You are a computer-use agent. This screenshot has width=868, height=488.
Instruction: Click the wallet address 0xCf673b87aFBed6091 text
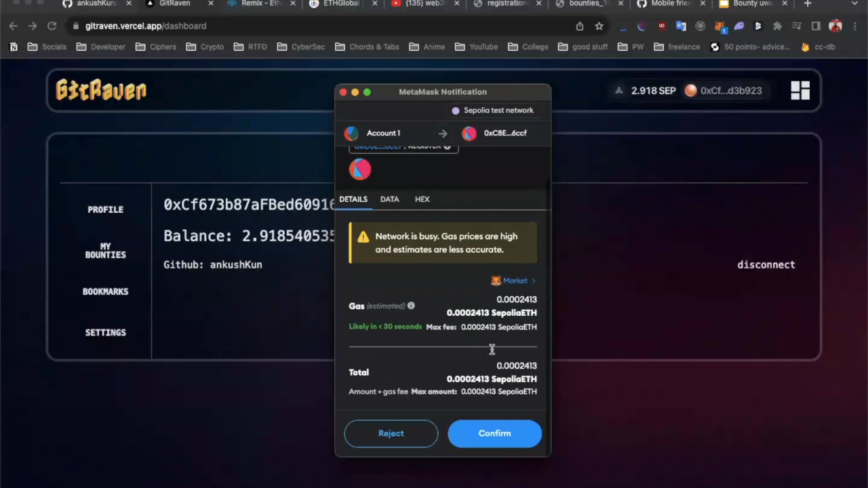click(249, 205)
